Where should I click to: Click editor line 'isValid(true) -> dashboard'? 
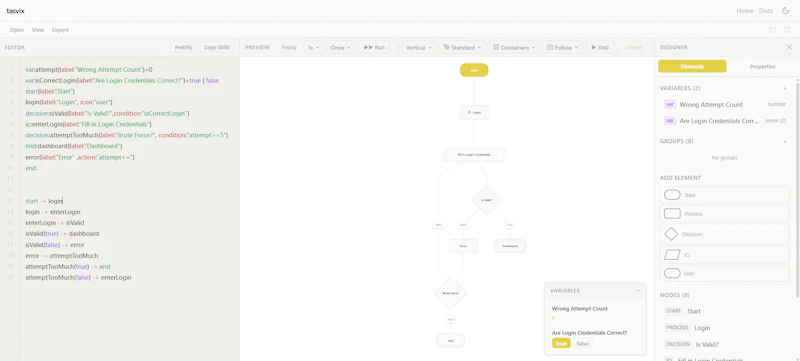click(62, 234)
